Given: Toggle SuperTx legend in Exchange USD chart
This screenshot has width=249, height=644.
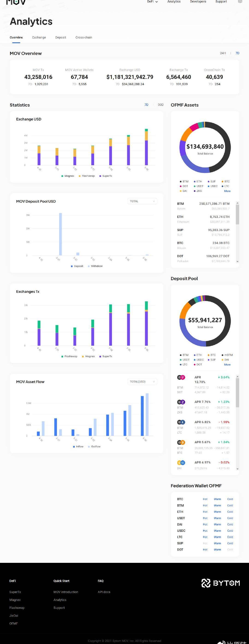Looking at the screenshot, I should coord(106,176).
